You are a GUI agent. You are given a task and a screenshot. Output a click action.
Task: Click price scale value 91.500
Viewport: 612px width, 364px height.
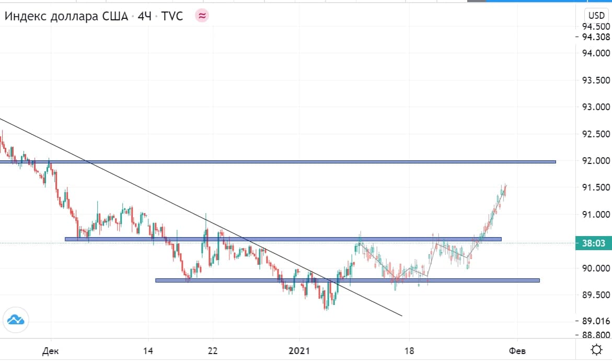596,187
